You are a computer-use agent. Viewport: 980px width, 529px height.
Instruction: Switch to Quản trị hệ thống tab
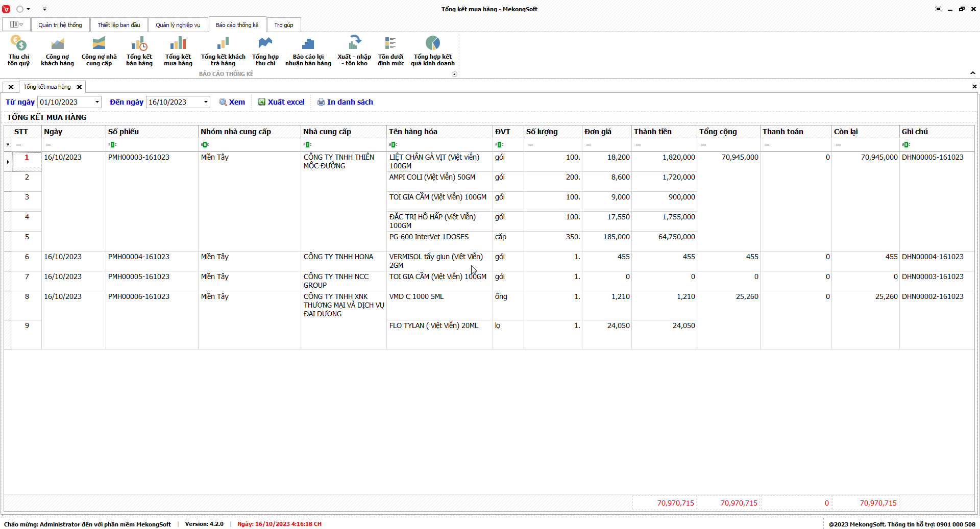point(60,25)
